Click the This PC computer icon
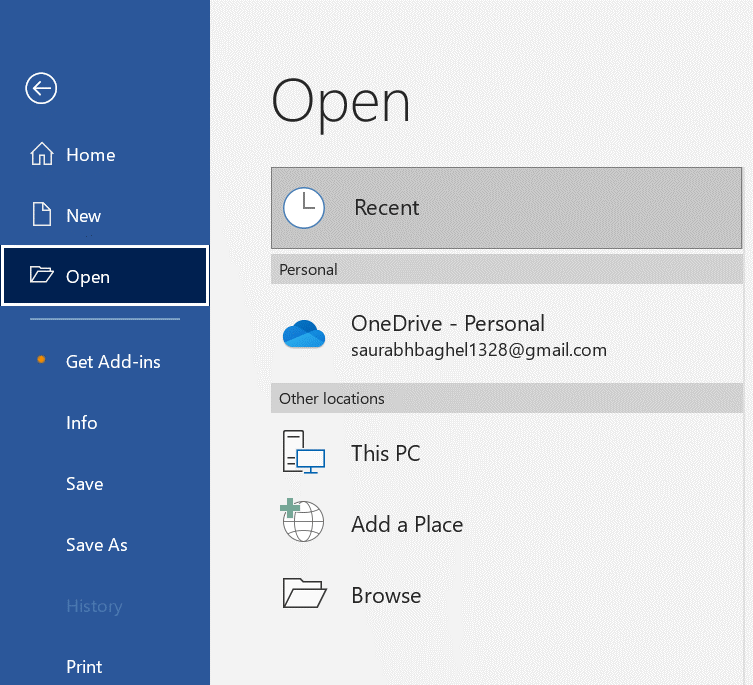The image size is (753, 685). (x=304, y=453)
